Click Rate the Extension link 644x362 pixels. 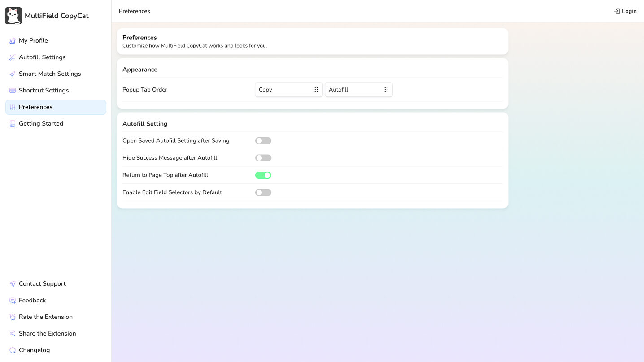(x=56, y=317)
